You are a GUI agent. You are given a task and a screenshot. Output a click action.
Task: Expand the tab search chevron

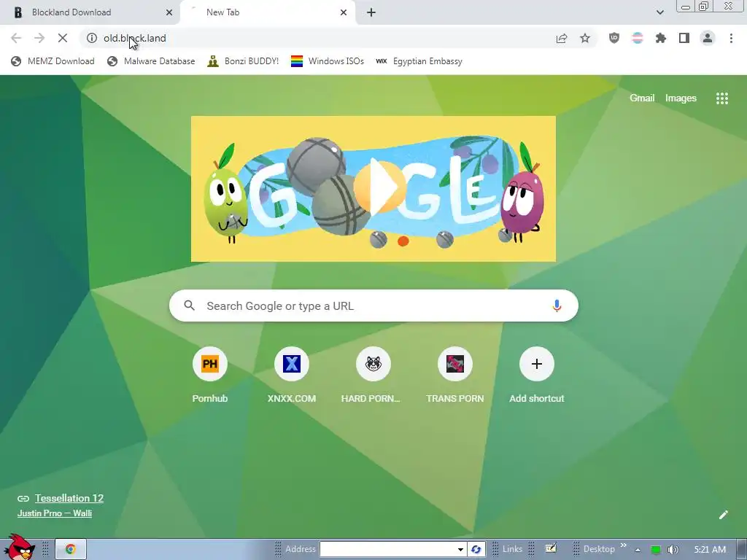[659, 12]
